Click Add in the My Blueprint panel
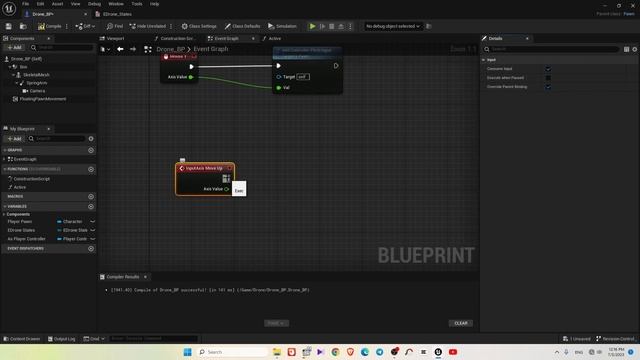 [14, 139]
